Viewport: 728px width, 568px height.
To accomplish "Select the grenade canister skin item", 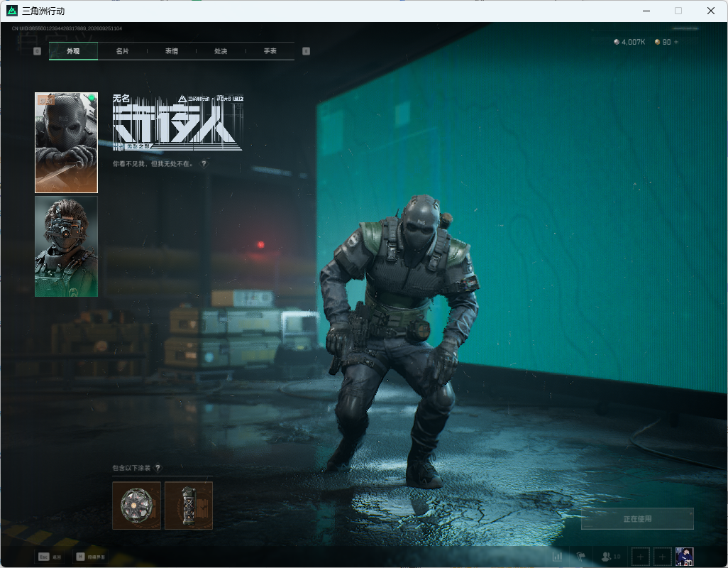I will point(189,506).
